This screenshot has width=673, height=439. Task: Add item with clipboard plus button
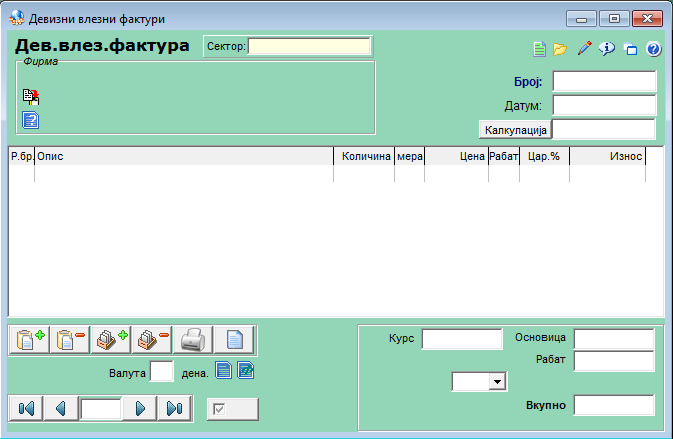coord(30,340)
